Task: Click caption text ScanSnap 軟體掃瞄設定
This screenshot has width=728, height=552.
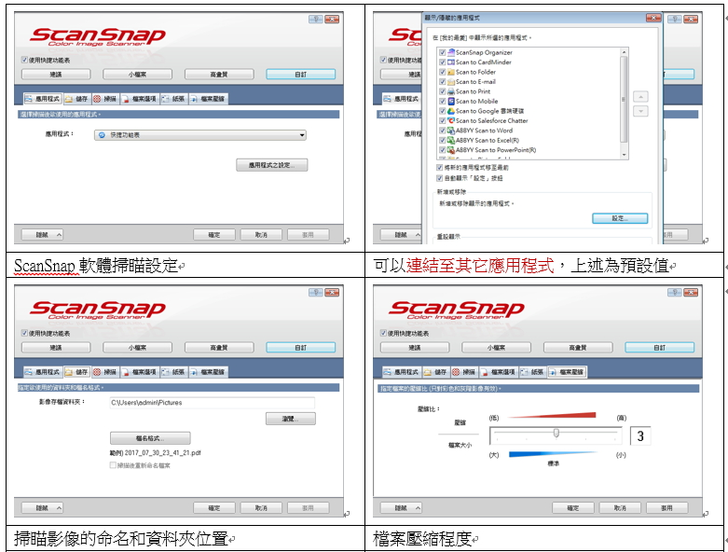Action: (96, 266)
